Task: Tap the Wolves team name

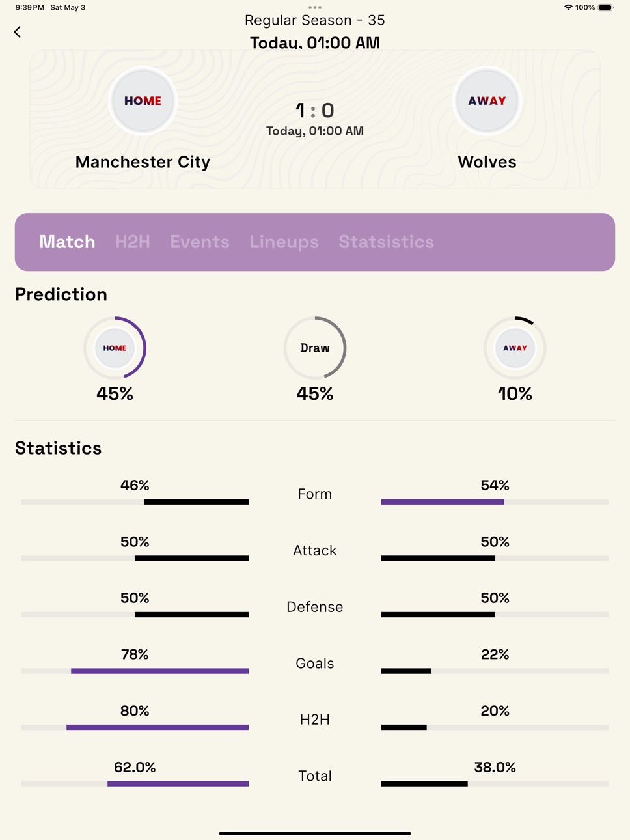Action: (x=487, y=162)
